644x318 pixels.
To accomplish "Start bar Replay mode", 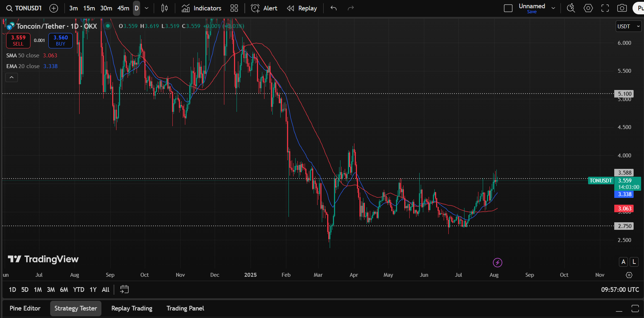I will [302, 8].
